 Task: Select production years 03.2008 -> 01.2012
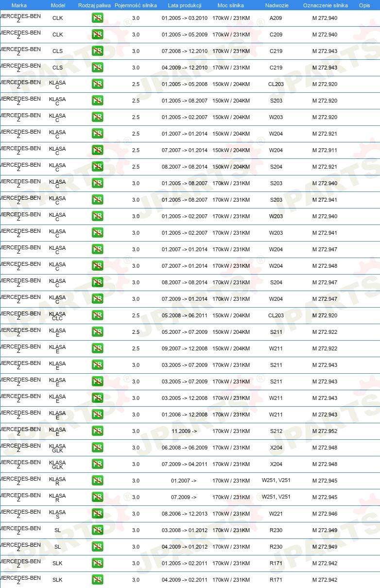[185, 531]
